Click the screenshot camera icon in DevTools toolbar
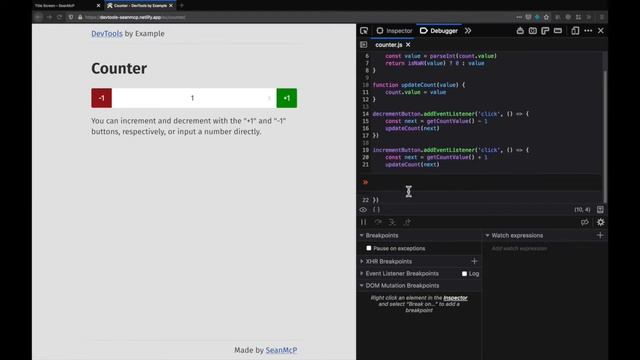 click(x=533, y=31)
